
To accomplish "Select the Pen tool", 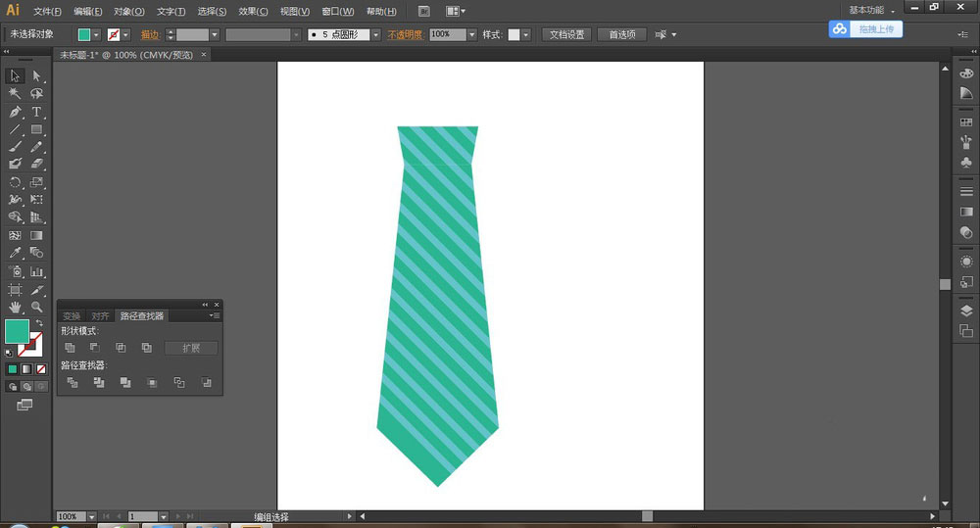I will [x=15, y=112].
